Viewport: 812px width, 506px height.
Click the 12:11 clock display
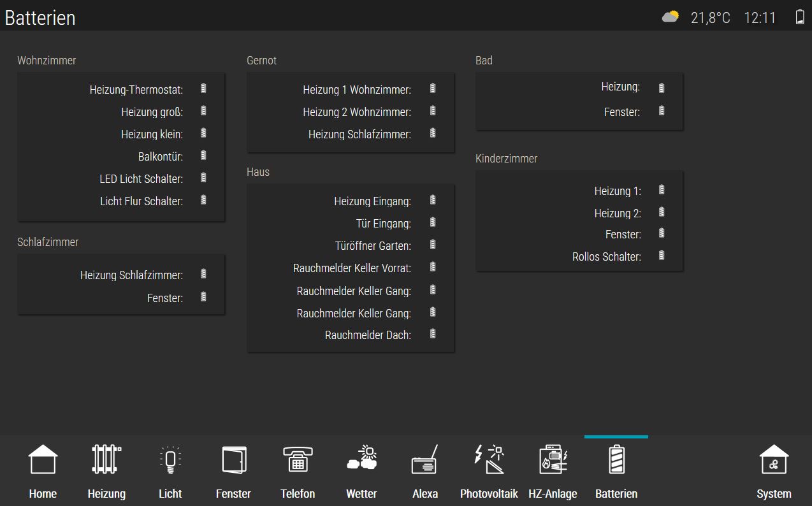coord(760,18)
